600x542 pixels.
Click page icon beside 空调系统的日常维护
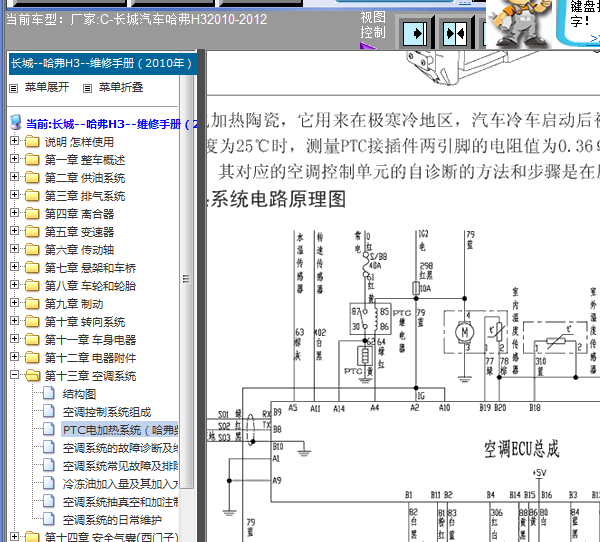(49, 519)
